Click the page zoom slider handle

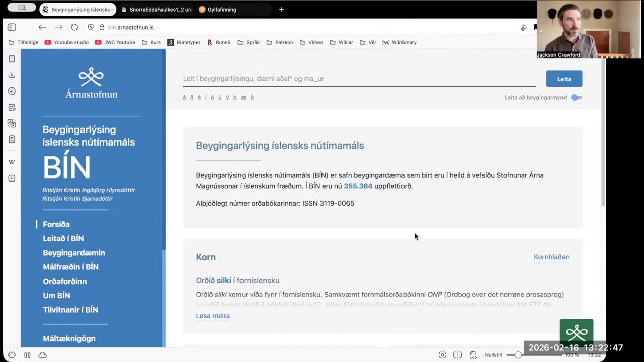pyautogui.click(x=518, y=355)
